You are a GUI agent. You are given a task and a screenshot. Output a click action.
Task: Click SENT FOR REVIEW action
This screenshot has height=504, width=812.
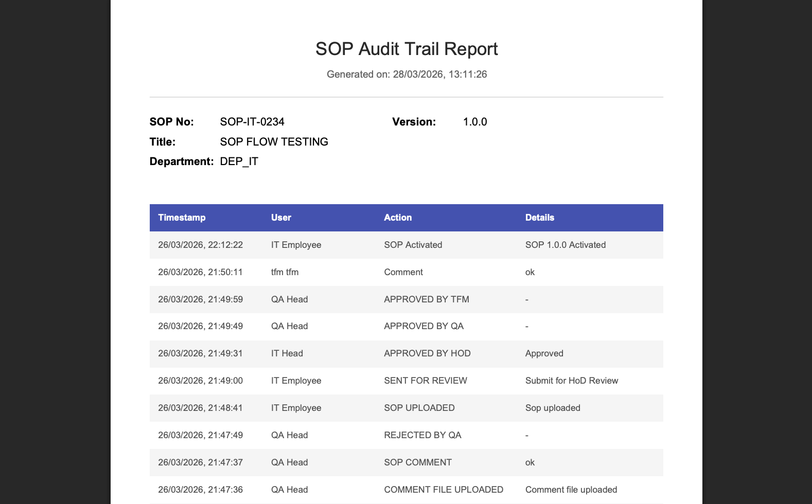[x=426, y=381]
